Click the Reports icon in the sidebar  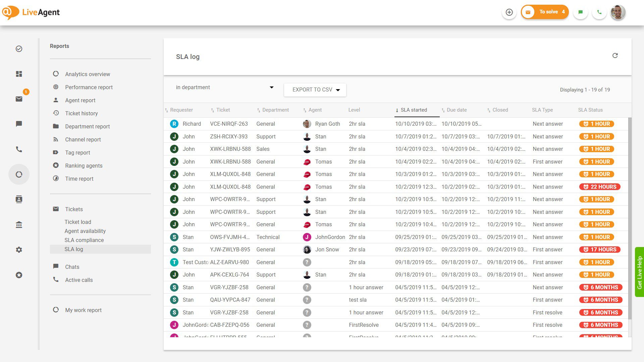tap(19, 174)
